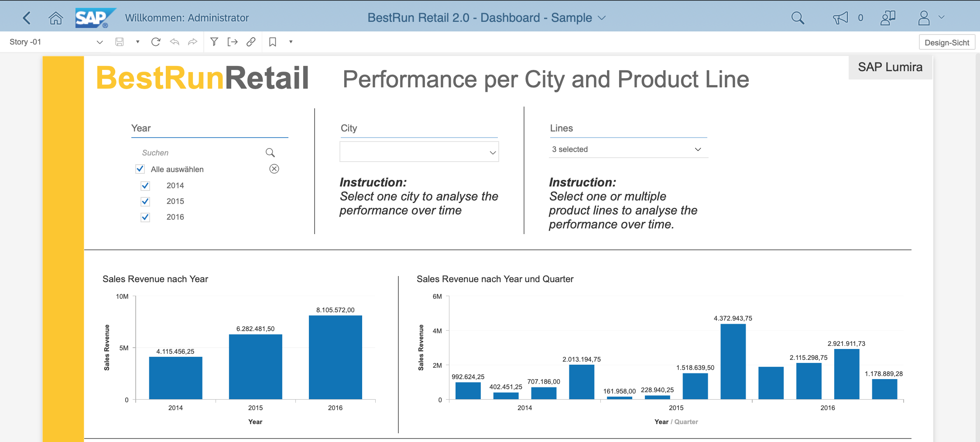This screenshot has width=980, height=442.
Task: Click 'Sales Revenue nach Year und Quarter' title
Action: click(x=495, y=279)
